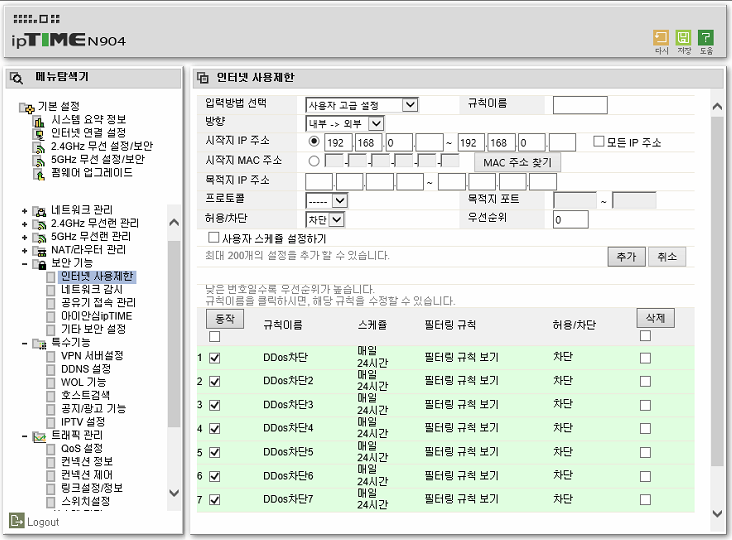Click the 동작 apply button
The height and width of the screenshot is (540, 732).
pos(225,319)
